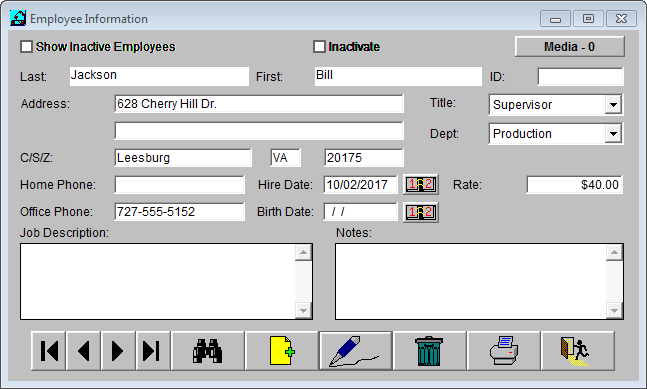Click the Rate field showing $40.00
The image size is (647, 389).
[575, 184]
